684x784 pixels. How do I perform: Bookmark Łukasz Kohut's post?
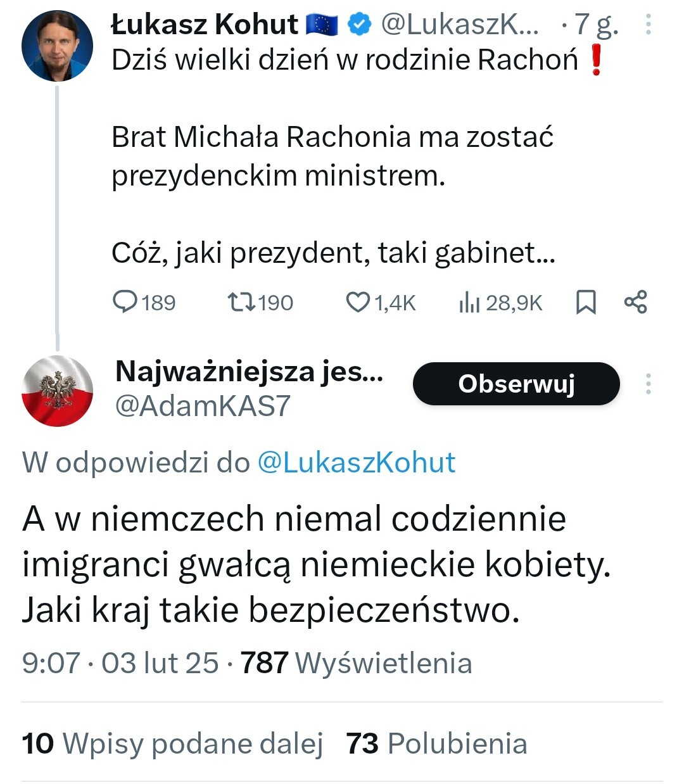pyautogui.click(x=586, y=302)
